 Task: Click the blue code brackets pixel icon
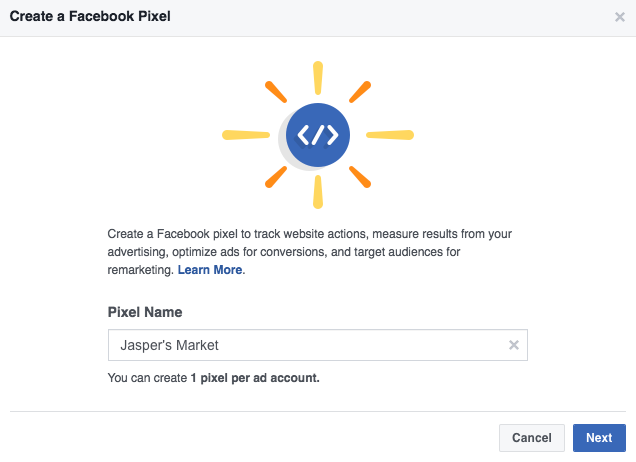point(318,135)
